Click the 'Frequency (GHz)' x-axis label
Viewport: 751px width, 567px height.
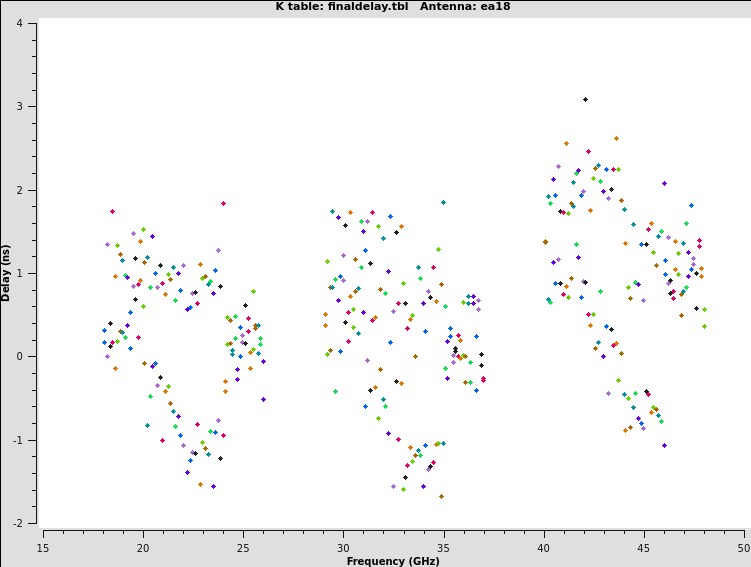click(393, 561)
